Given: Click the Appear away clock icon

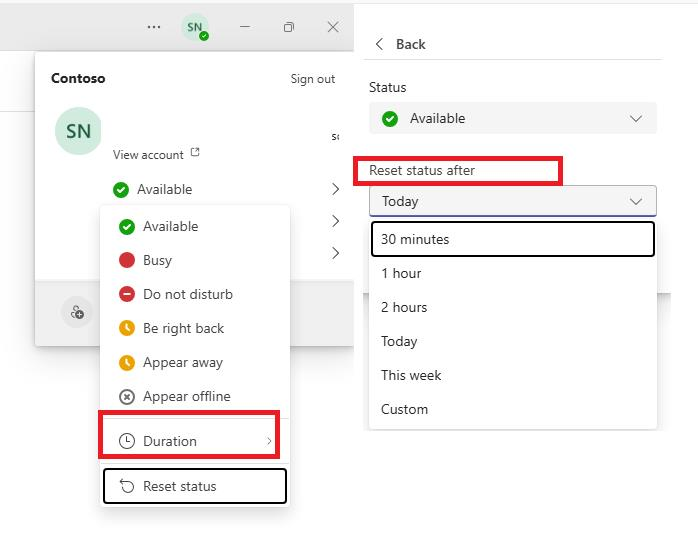Looking at the screenshot, I should [127, 362].
